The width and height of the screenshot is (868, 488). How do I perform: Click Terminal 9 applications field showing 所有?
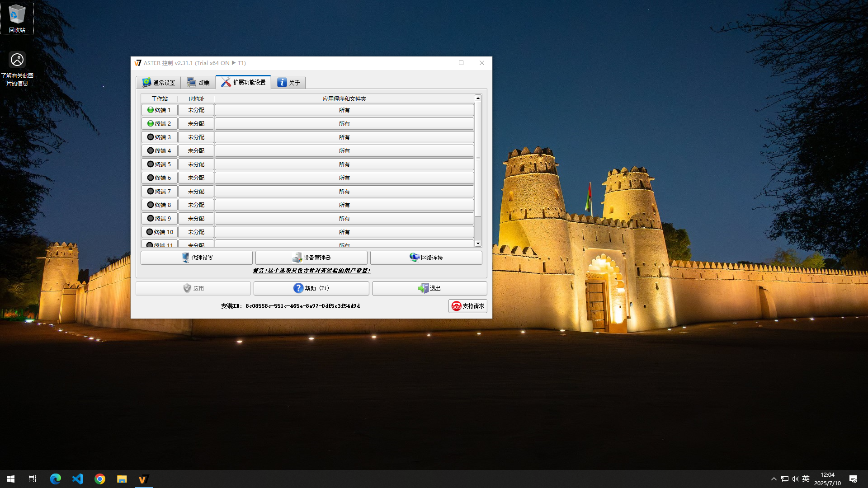click(344, 219)
